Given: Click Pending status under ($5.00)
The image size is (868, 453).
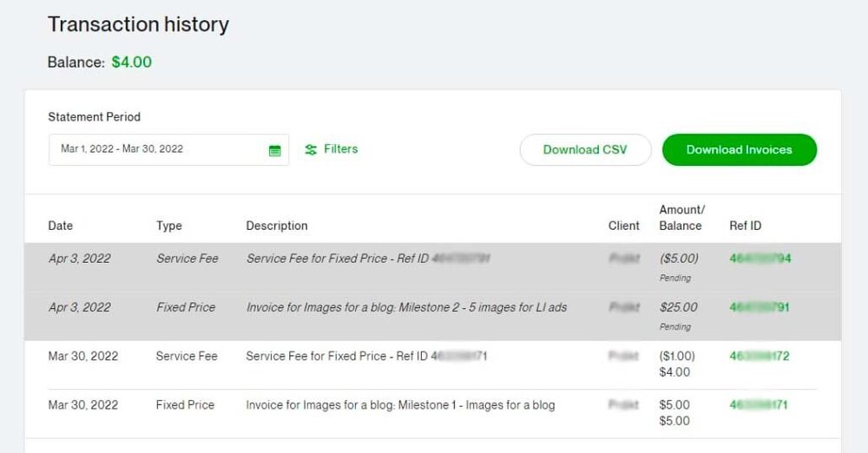Looking at the screenshot, I should (674, 278).
